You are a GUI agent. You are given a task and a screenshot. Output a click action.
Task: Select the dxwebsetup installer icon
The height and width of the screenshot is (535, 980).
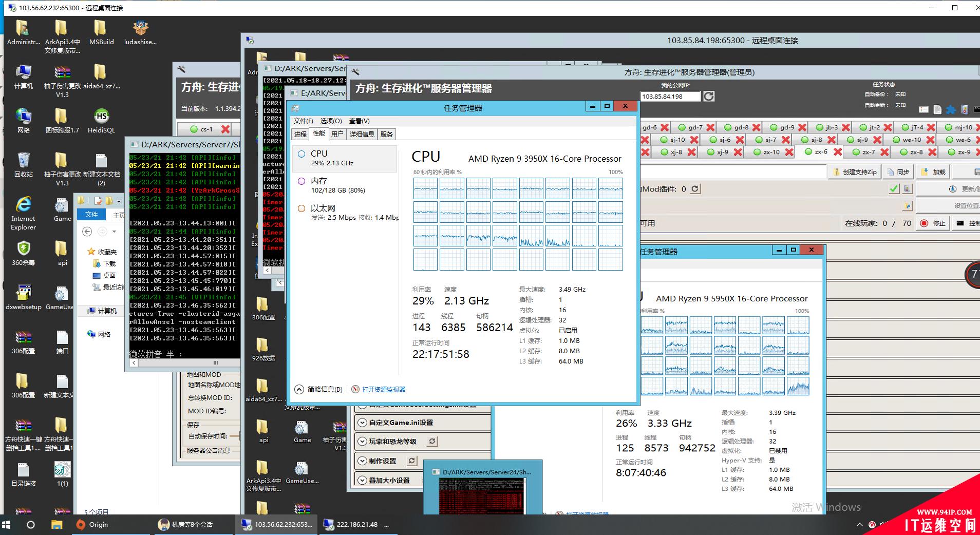(23, 297)
